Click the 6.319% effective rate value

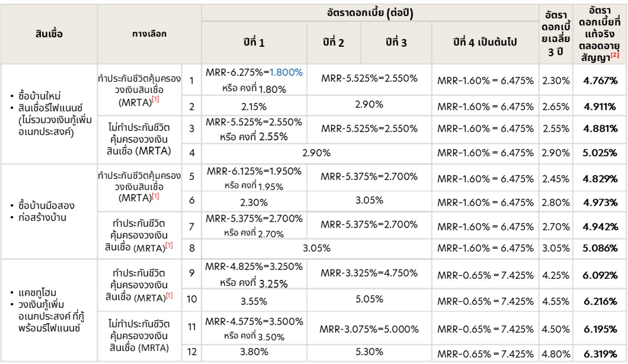click(x=600, y=353)
